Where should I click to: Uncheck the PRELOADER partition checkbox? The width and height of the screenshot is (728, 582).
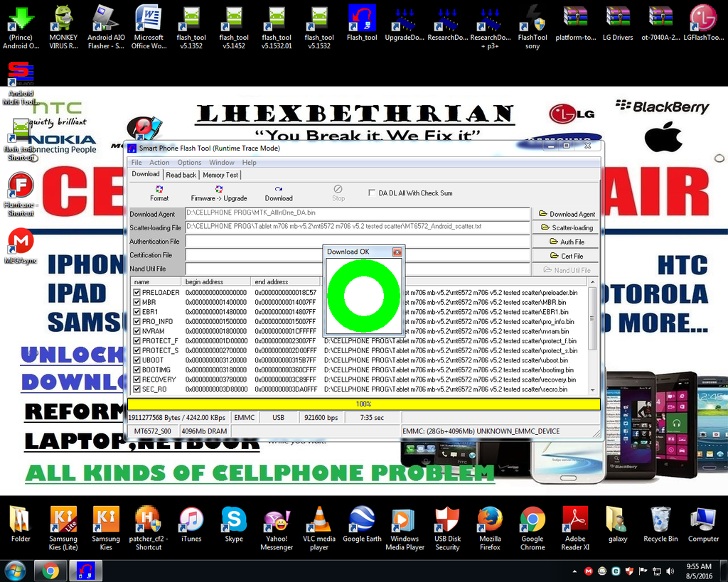point(136,292)
